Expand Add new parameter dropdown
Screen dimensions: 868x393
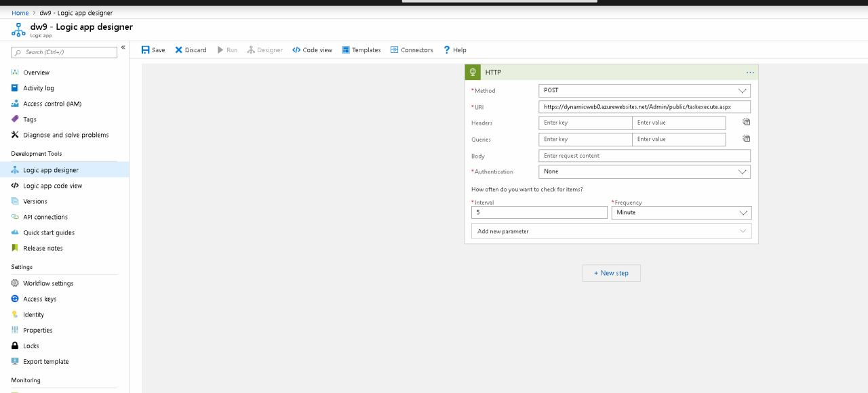[744, 231]
